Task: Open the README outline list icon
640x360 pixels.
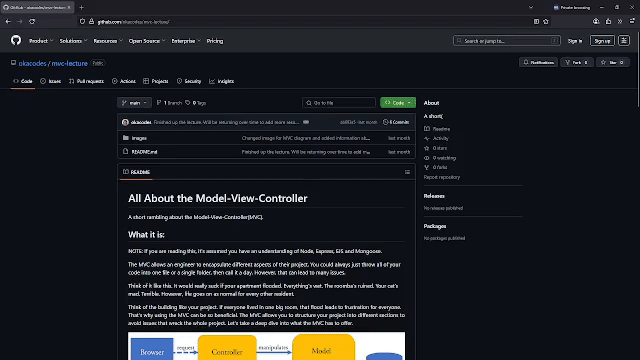Action: point(407,172)
